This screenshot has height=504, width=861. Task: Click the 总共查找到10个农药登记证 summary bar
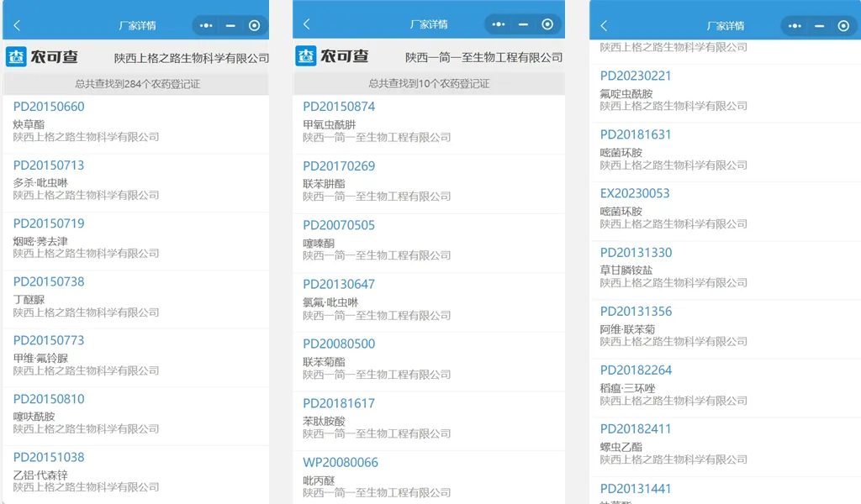point(429,83)
